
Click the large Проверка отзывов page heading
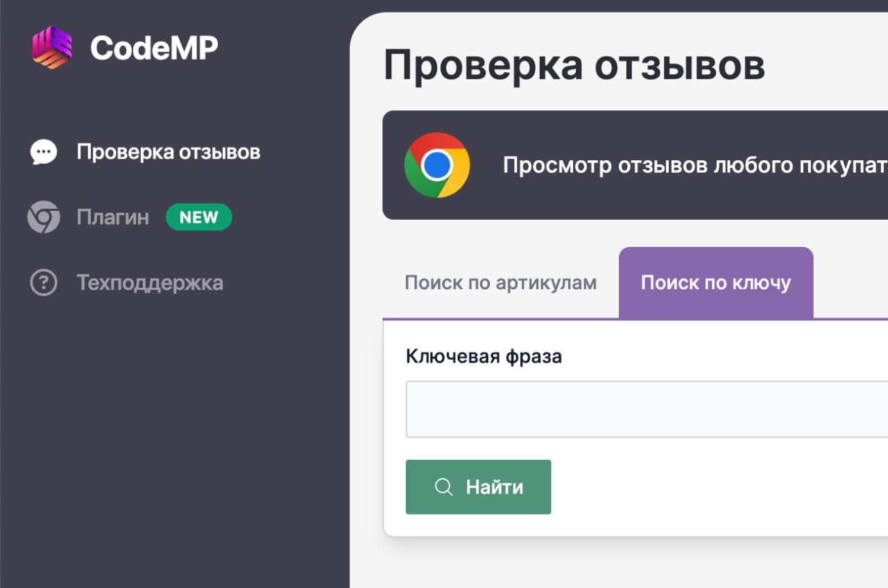574,65
